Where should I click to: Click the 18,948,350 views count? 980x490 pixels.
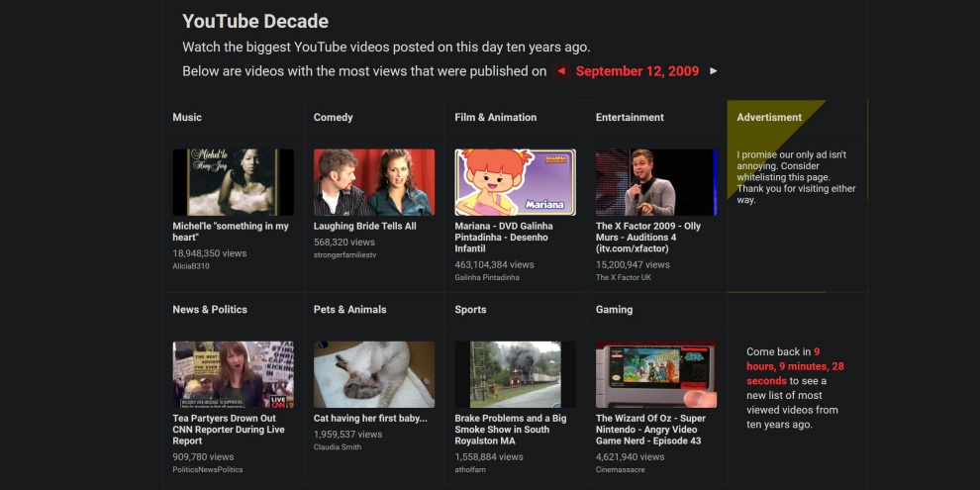pos(210,253)
